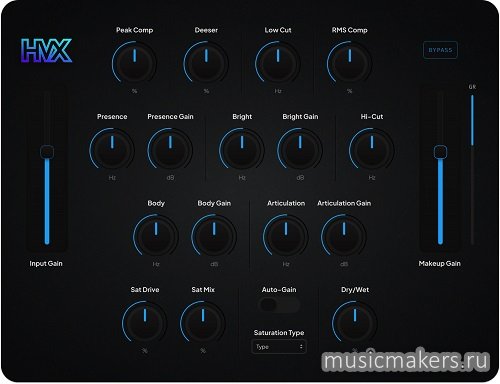This screenshot has width=500, height=384.
Task: Click the HVX logo
Action: coord(46,51)
